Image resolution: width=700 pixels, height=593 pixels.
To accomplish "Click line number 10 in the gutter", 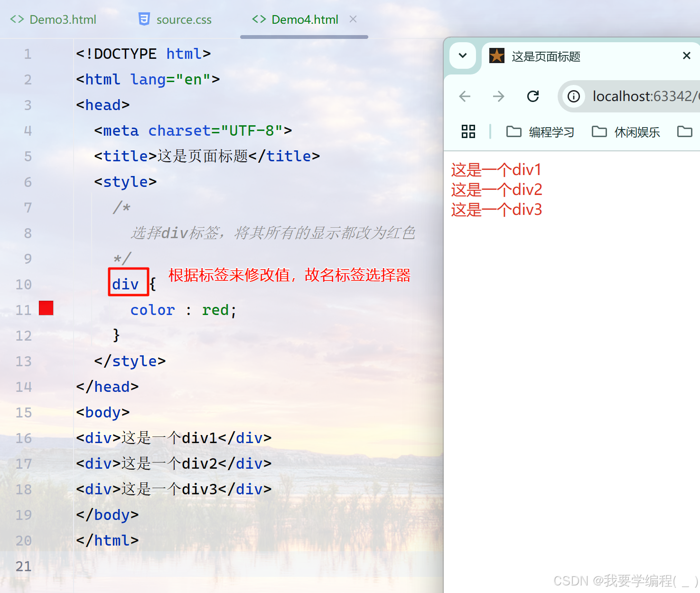I will pyautogui.click(x=24, y=285).
